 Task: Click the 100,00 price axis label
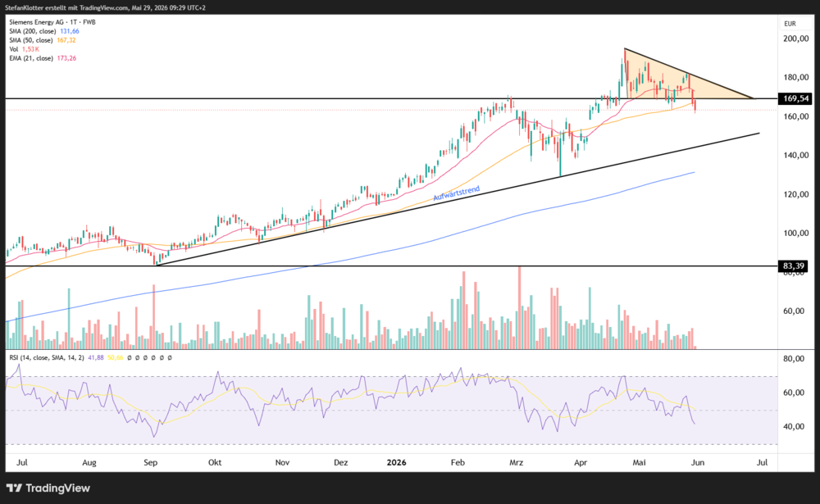[x=795, y=234]
